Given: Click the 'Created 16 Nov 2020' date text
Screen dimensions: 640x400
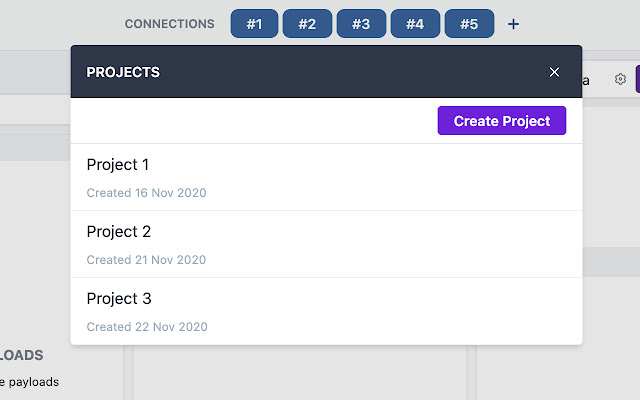Looking at the screenshot, I should (146, 193).
